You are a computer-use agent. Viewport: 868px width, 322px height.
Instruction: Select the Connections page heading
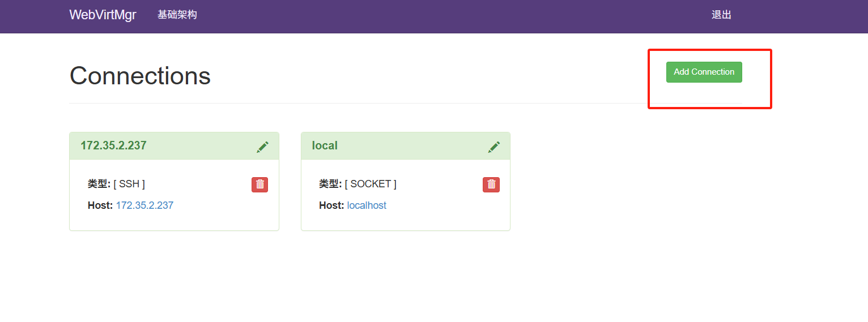click(140, 76)
